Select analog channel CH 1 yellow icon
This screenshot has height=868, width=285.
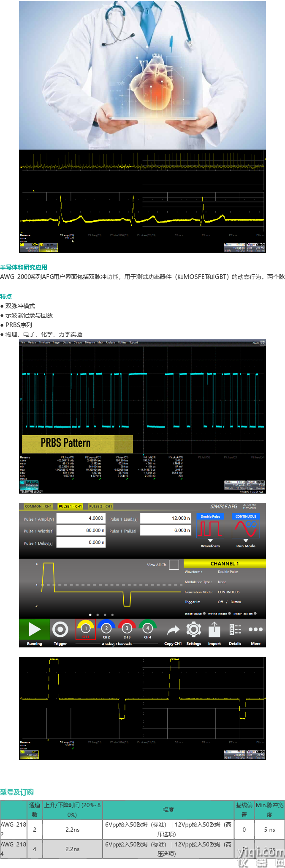coord(86,629)
